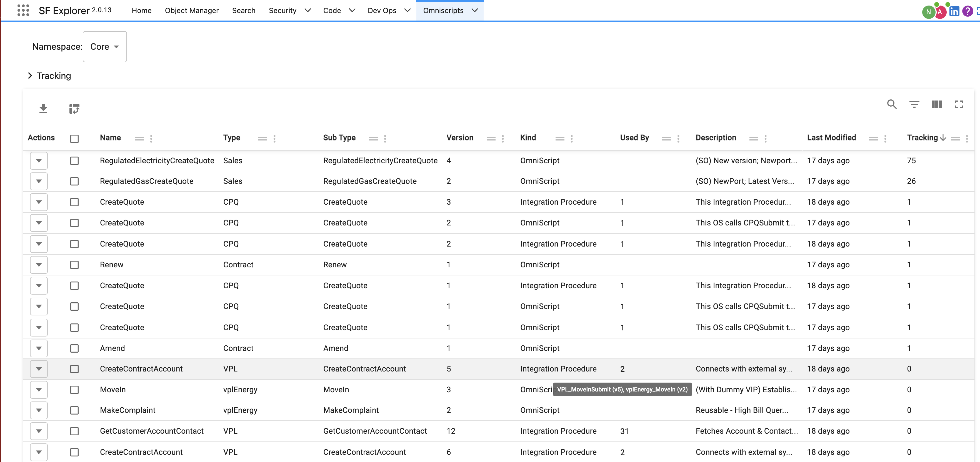
Task: Sort by the Tracking column header
Action: point(922,138)
